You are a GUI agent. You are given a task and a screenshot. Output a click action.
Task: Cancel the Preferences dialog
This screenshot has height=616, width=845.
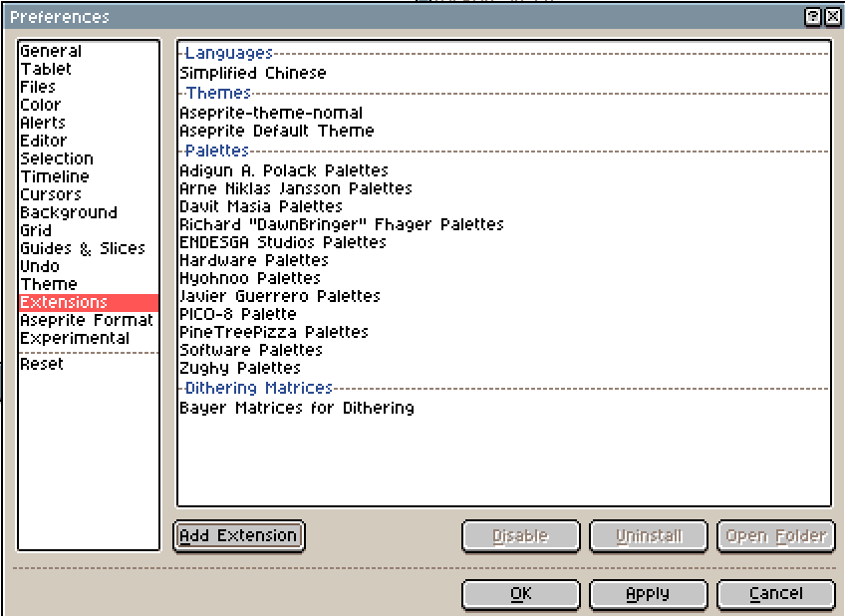(776, 594)
